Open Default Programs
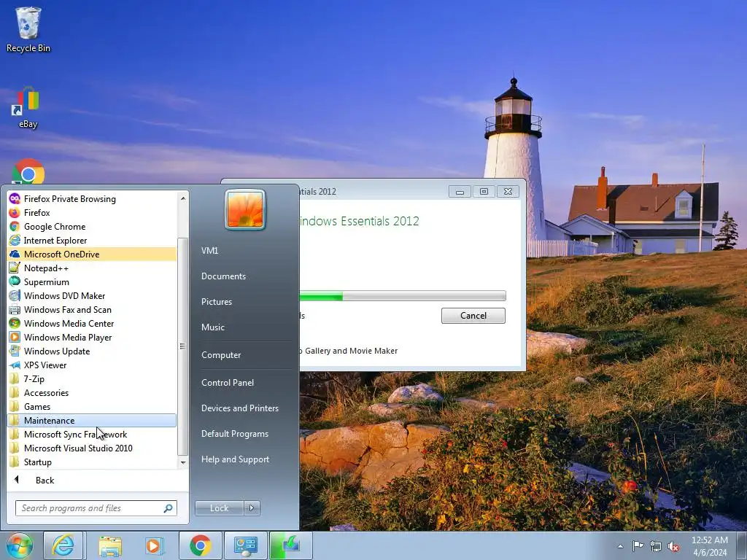Image resolution: width=747 pixels, height=560 pixels. [235, 434]
